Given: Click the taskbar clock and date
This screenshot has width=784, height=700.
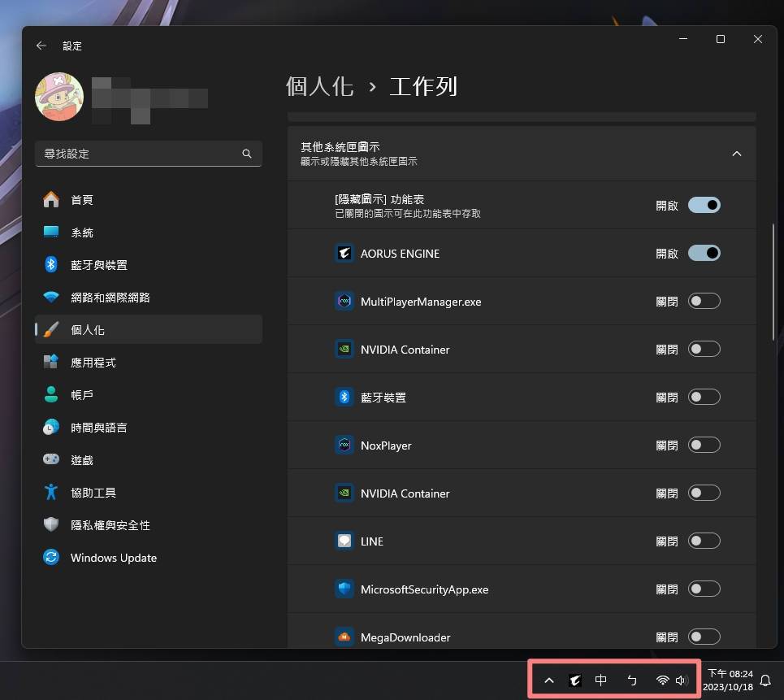Looking at the screenshot, I should pos(729,680).
